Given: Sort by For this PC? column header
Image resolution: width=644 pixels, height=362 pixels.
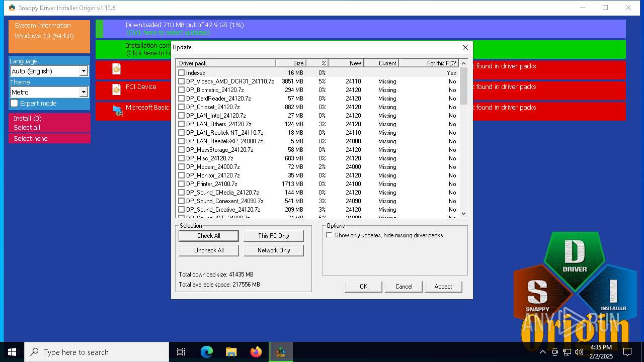Looking at the screenshot, I should (428, 63).
